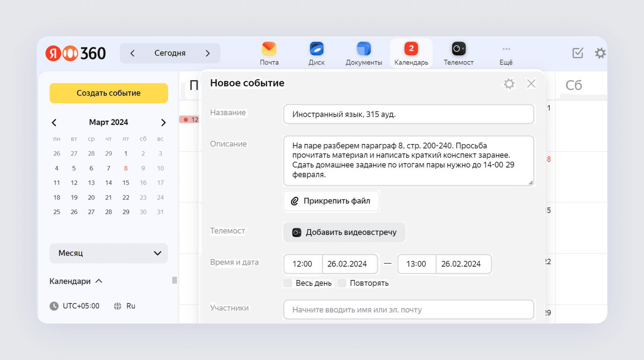The height and width of the screenshot is (360, 644).
Task: Select March 17 in mini calendar
Action: (x=160, y=183)
